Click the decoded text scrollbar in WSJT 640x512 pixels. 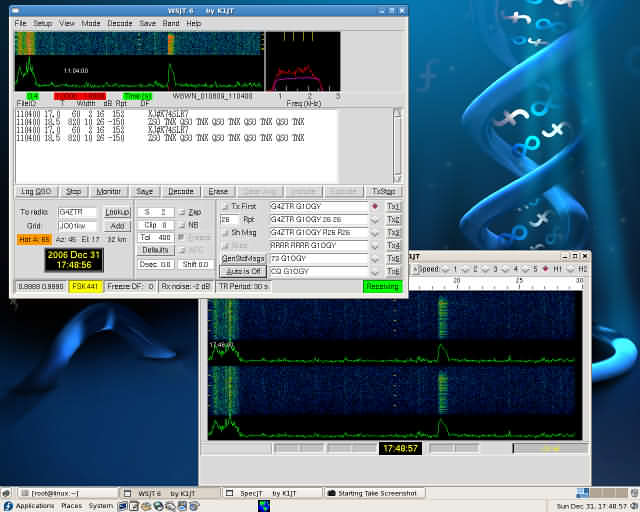click(397, 146)
